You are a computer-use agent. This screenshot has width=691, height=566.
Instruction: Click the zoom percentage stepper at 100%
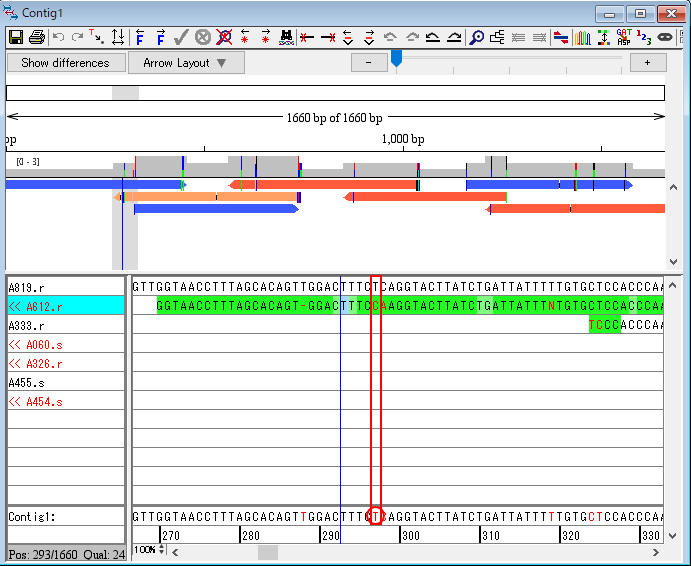point(162,550)
